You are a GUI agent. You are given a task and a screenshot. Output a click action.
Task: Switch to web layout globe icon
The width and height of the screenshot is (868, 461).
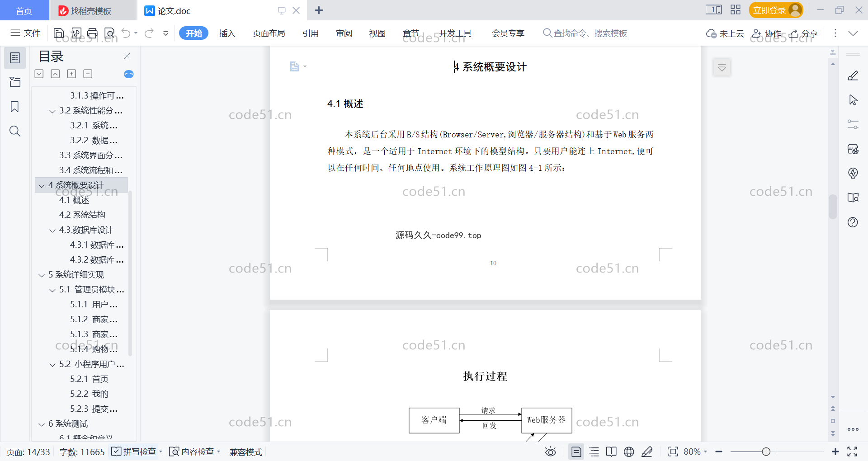click(629, 452)
